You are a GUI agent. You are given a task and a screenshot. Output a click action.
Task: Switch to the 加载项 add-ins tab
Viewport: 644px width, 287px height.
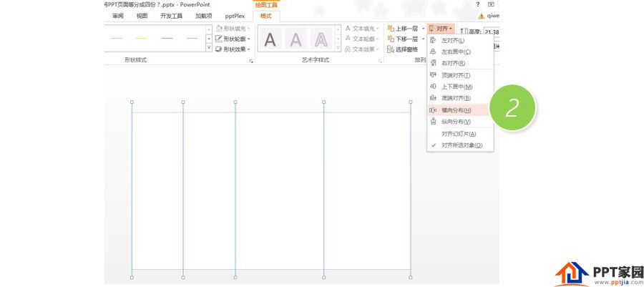click(x=204, y=16)
